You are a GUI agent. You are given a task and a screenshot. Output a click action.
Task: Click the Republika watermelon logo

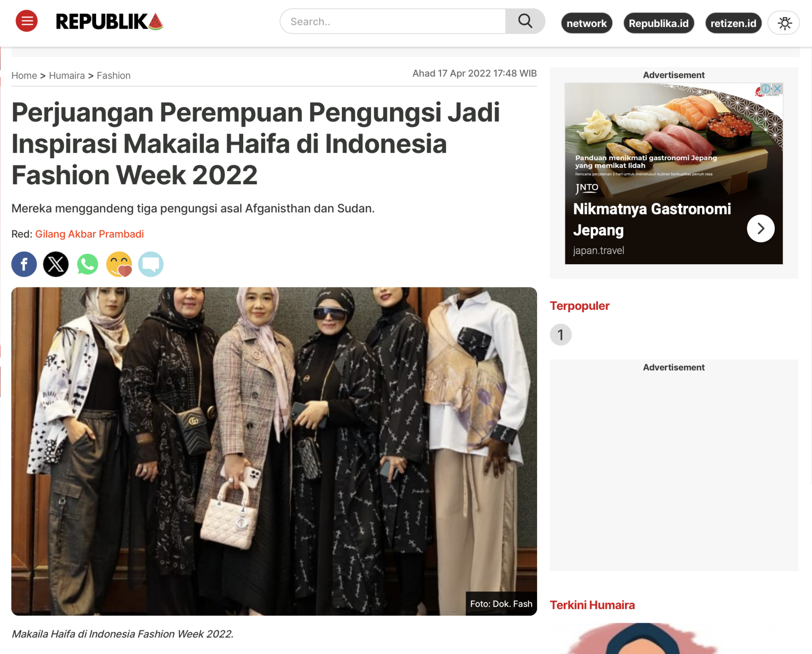tap(110, 22)
